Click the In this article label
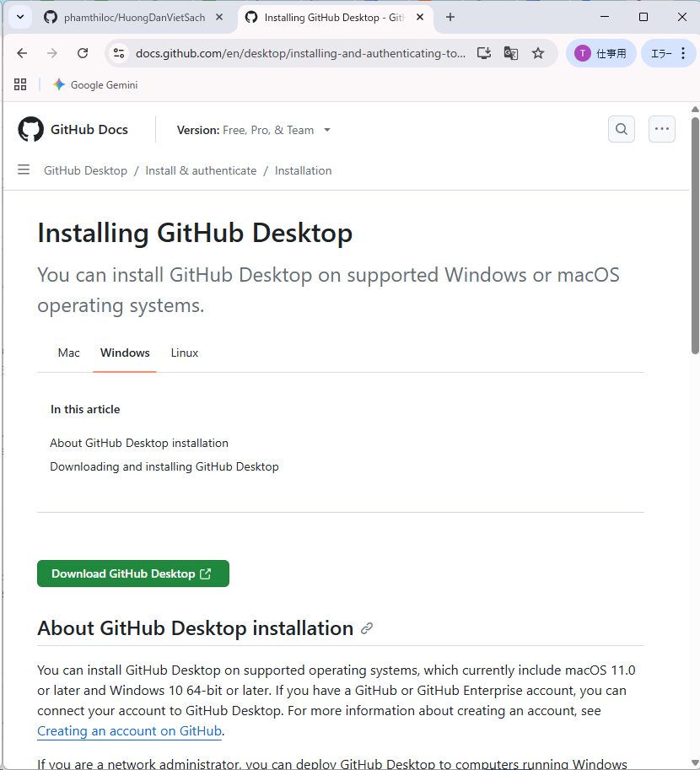The height and width of the screenshot is (770, 700). tap(85, 409)
